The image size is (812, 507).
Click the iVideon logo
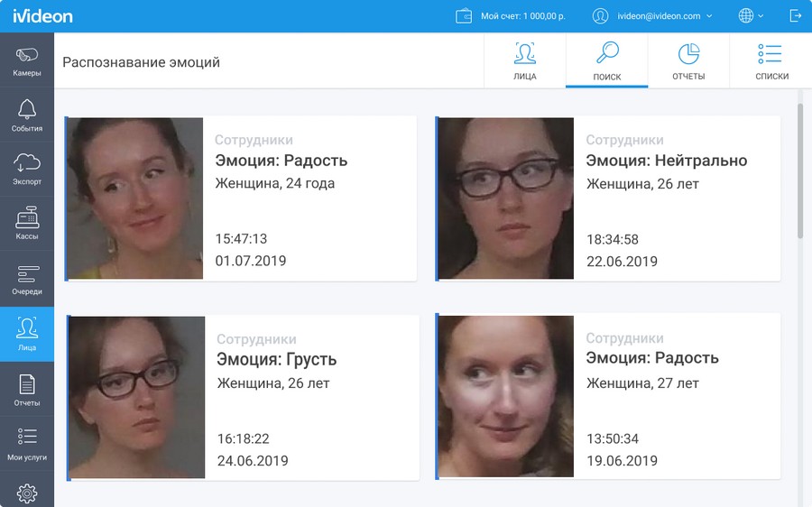42,16
